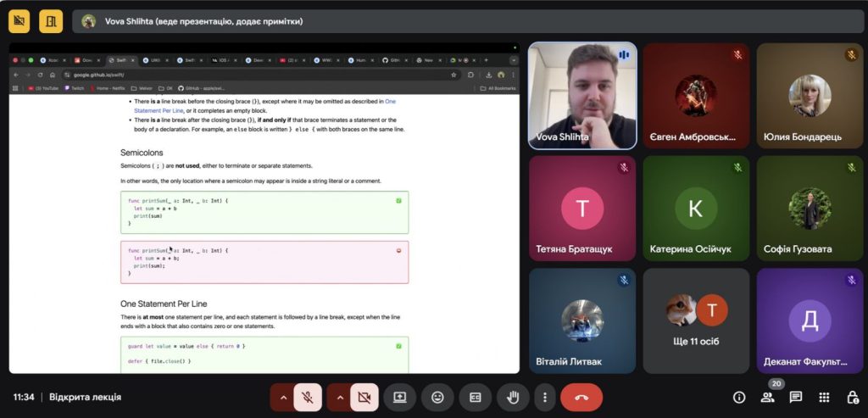868x418 pixels.
Task: Show the participants list
Action: (x=770, y=397)
